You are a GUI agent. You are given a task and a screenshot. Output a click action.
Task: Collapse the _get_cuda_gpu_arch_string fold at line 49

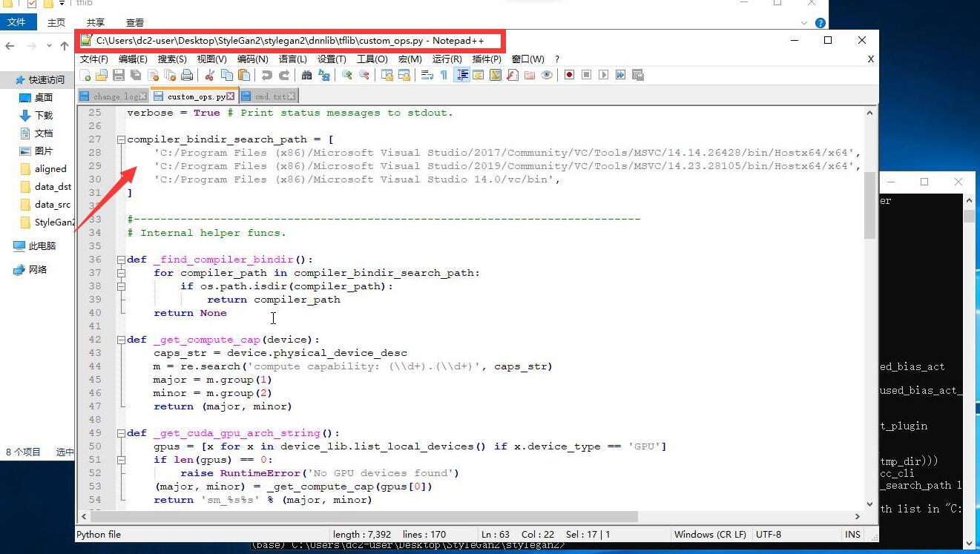click(x=120, y=433)
